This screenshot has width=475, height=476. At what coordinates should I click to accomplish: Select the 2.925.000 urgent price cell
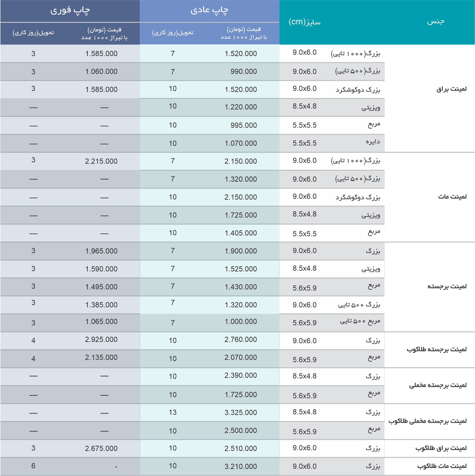pos(101,339)
